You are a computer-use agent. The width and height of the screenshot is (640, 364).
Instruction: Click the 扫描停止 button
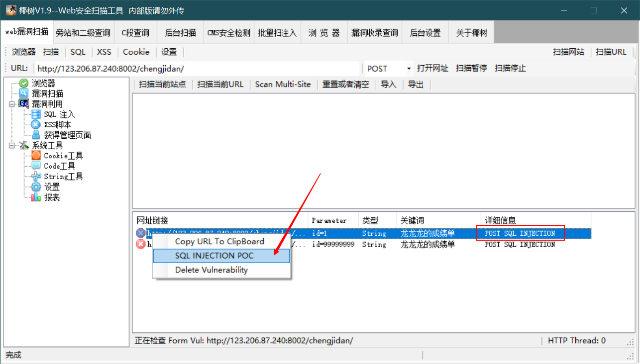[510, 68]
